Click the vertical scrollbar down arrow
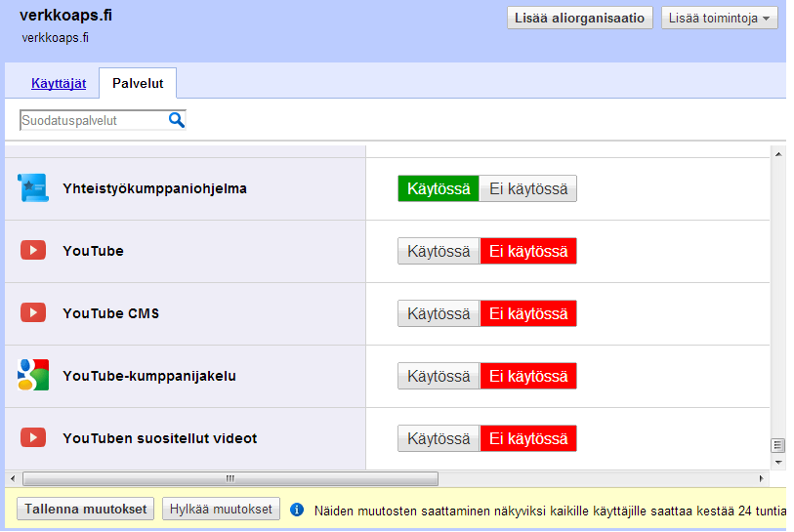This screenshot has height=532, width=794. tap(777, 461)
